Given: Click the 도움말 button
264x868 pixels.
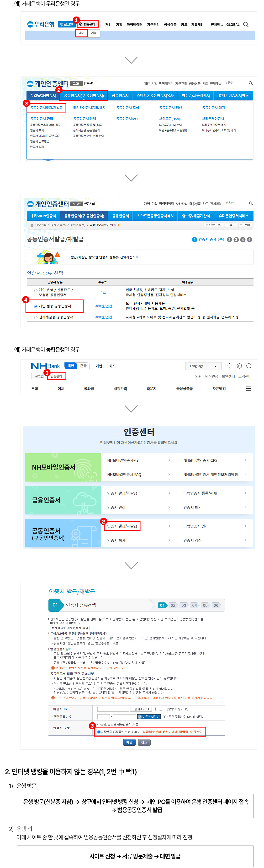Looking at the screenshot, I should [x=231, y=225].
